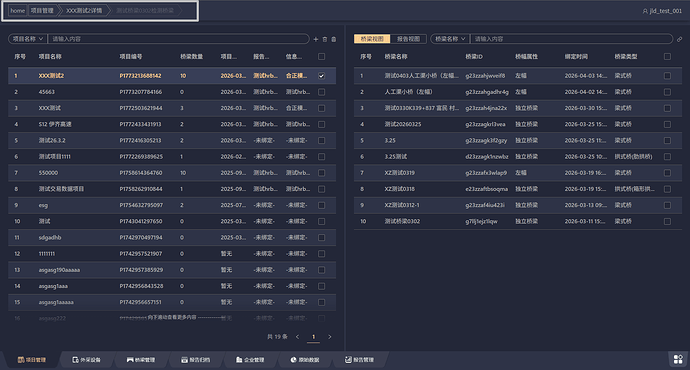Click the 测试桥梁0302检测桥梁 breadcrumb
The image size is (690, 370).
click(145, 11)
